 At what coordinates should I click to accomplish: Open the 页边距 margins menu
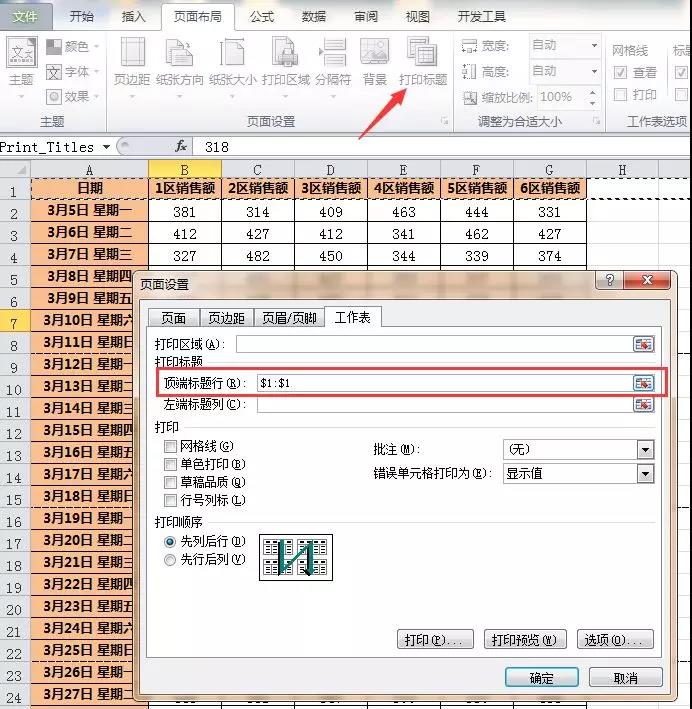(132, 67)
